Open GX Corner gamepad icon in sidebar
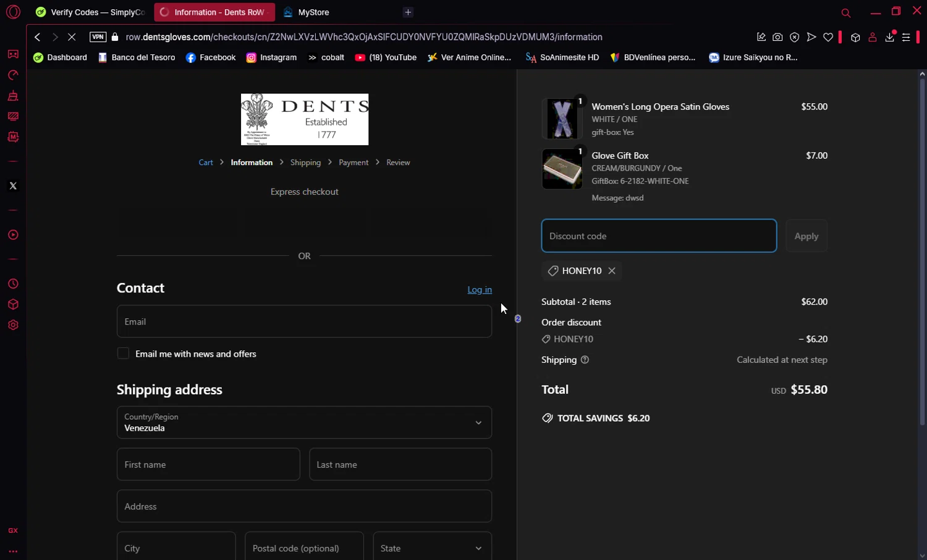The image size is (927, 560). 13,54
